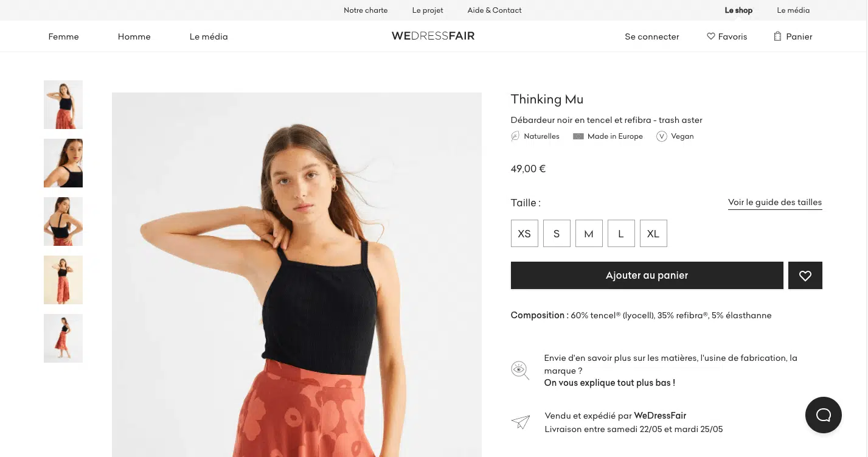Go to Se connecter login link
868x457 pixels.
pyautogui.click(x=651, y=37)
